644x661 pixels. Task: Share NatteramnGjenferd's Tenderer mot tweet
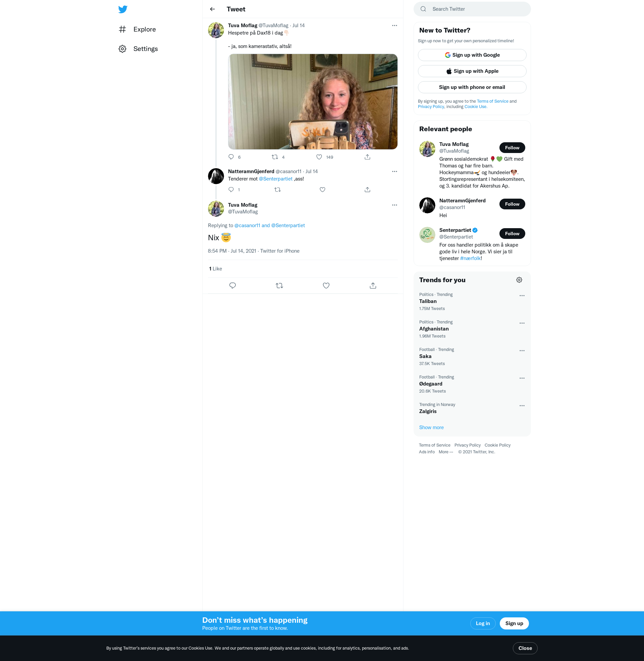367,190
